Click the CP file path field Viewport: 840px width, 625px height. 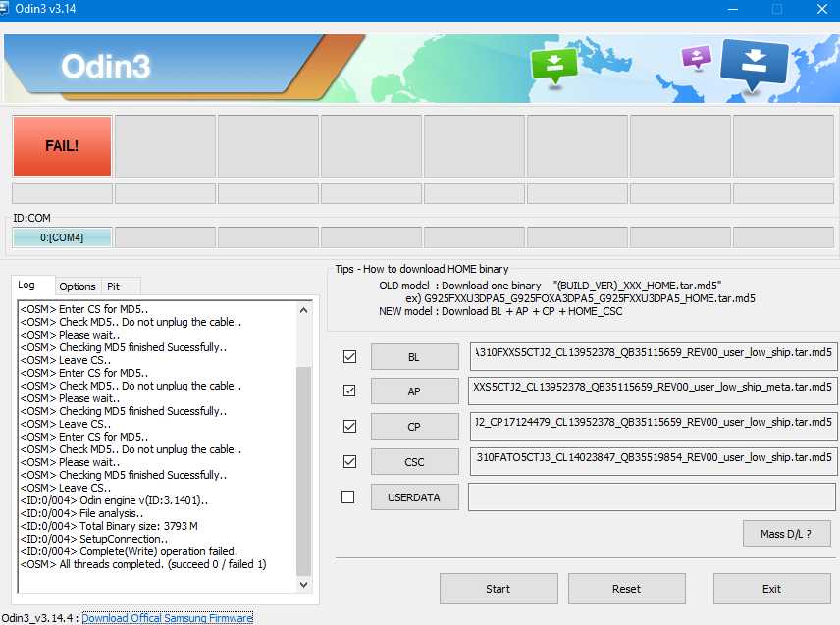click(x=653, y=427)
